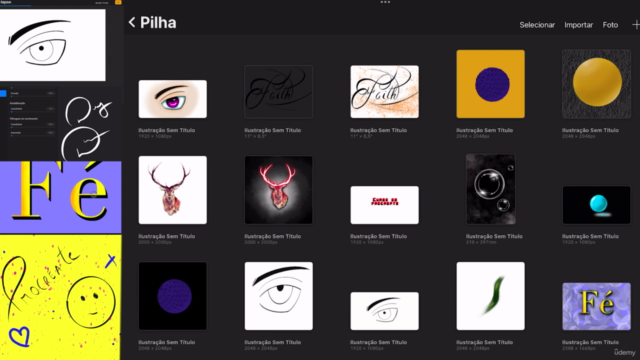Tap Importar in the gallery header
640x360 pixels.
(x=578, y=25)
